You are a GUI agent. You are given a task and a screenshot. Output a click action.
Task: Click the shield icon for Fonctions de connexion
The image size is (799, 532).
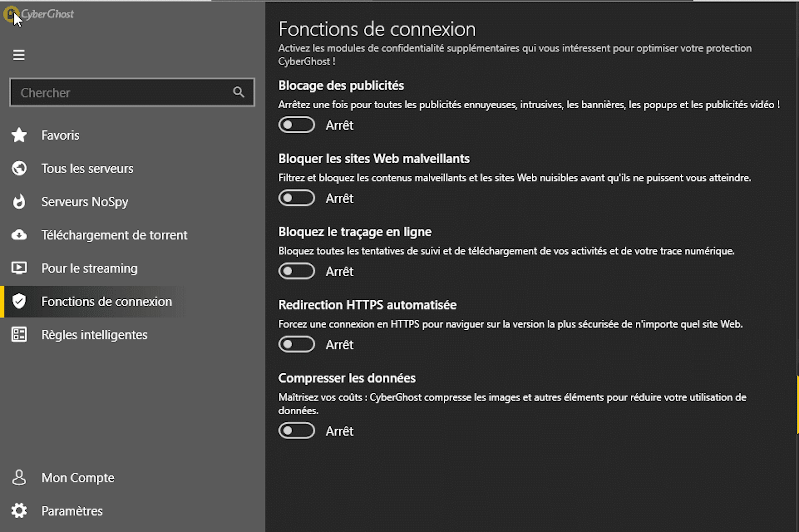click(19, 301)
